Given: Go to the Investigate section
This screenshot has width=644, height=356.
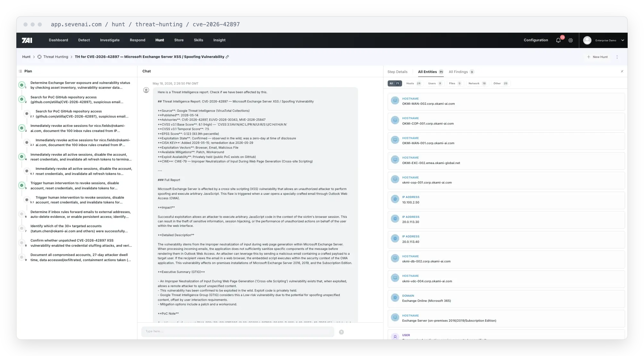Looking at the screenshot, I should 110,40.
